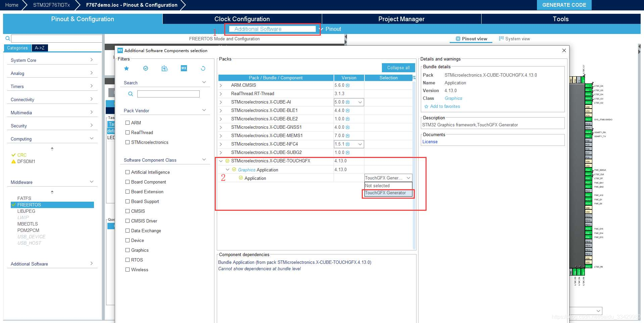Click the magnifier icon in the Filters search
Viewport: 644px width, 323px height.
click(x=131, y=94)
